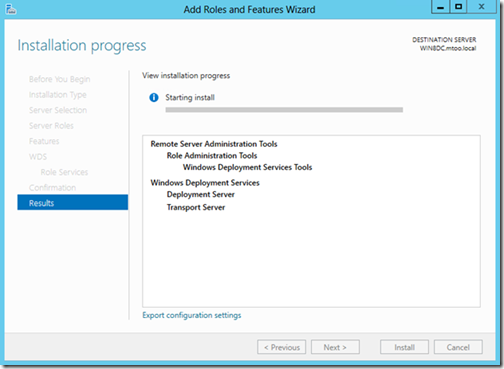The image size is (504, 369).
Task: Select Role Administration Tools entry
Action: [x=212, y=156]
